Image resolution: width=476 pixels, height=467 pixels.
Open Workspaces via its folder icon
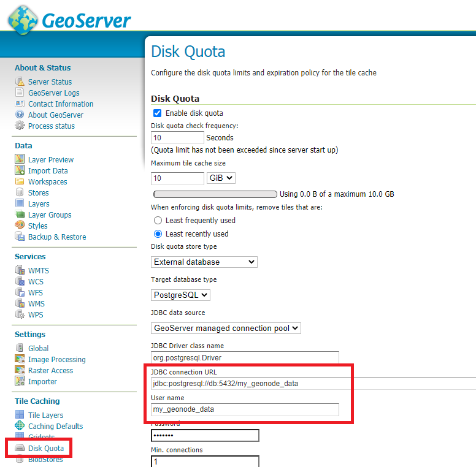click(x=20, y=182)
